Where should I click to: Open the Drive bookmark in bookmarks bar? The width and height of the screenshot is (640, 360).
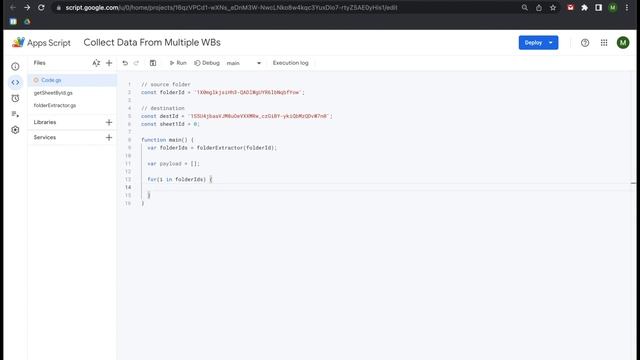click(27, 21)
